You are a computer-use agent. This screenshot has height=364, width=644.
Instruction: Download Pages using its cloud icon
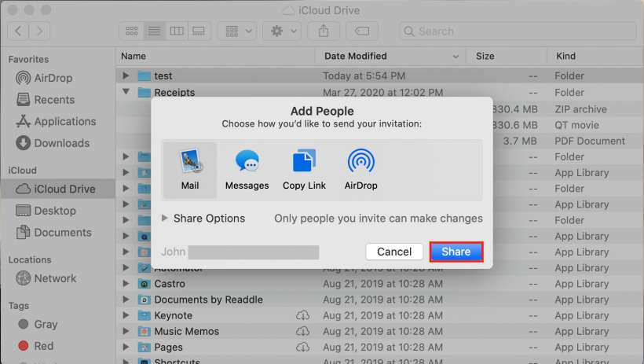tap(302, 347)
